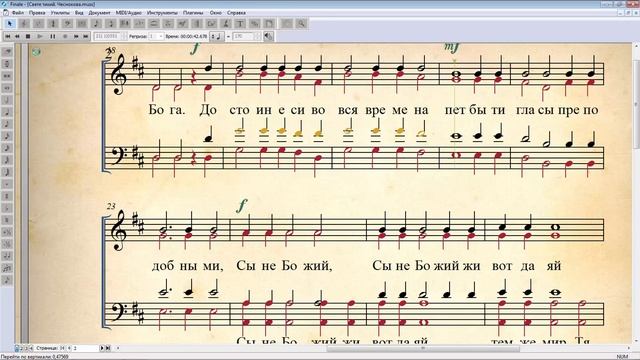Viewport: 640px width, 360px height.
Task: Open the Инструменты menu
Action: [162, 13]
